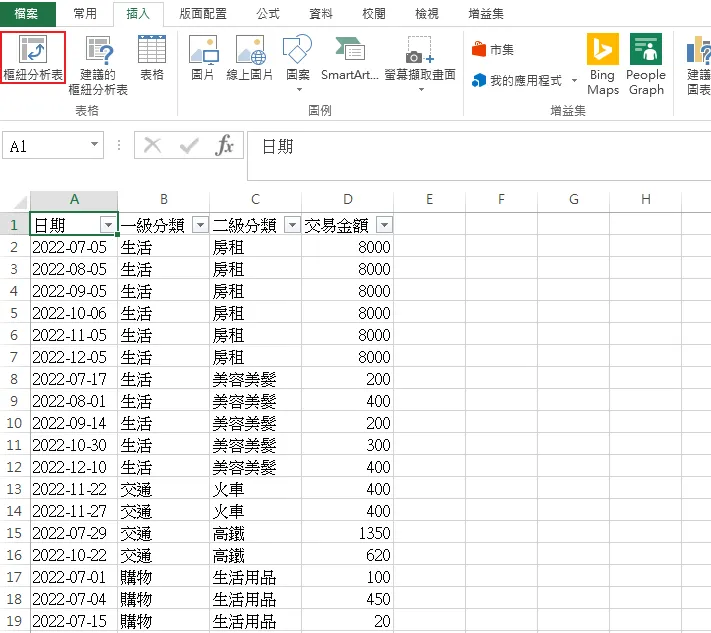Select cell with date 2022-07-29
This screenshot has height=633, width=711.
[x=74, y=533]
